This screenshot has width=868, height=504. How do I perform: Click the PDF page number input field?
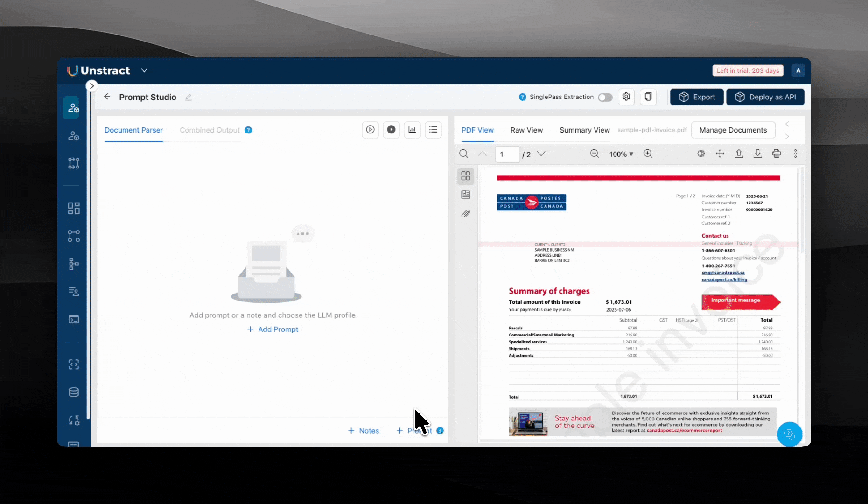(507, 154)
